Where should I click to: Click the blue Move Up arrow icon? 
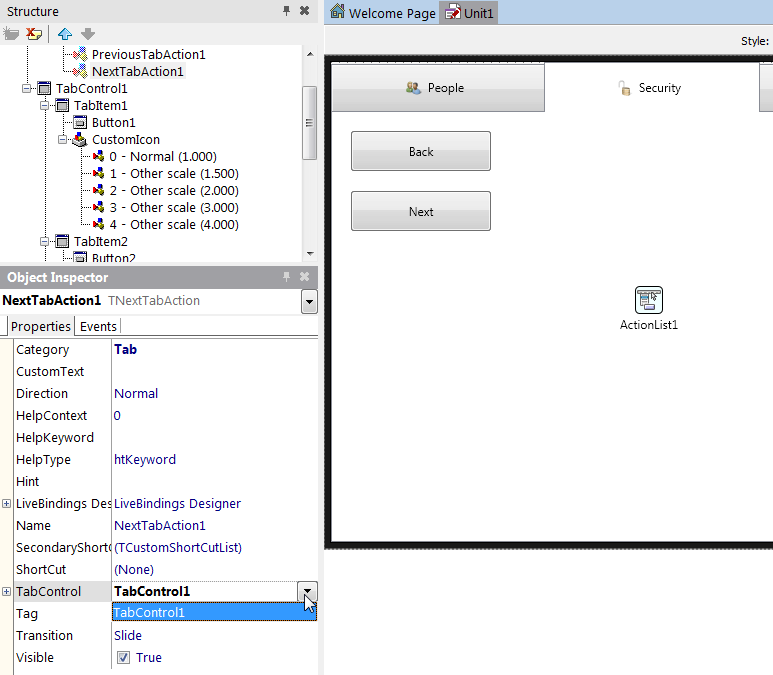pyautogui.click(x=64, y=34)
